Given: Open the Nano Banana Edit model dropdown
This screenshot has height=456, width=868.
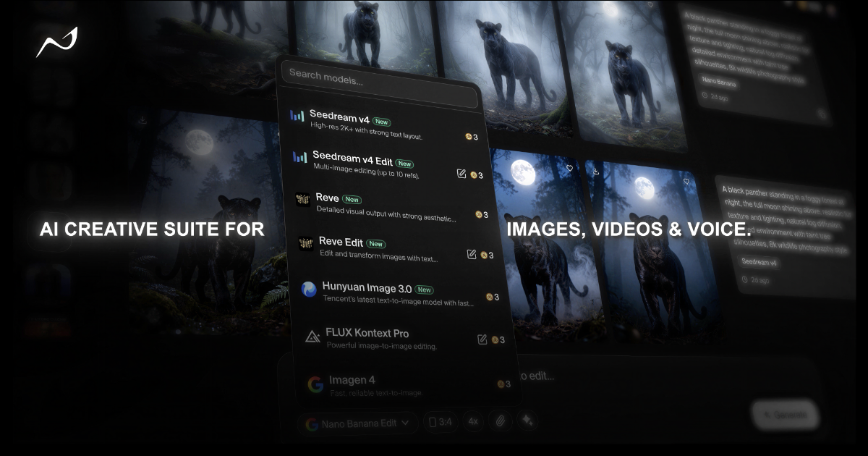Looking at the screenshot, I should (357, 423).
